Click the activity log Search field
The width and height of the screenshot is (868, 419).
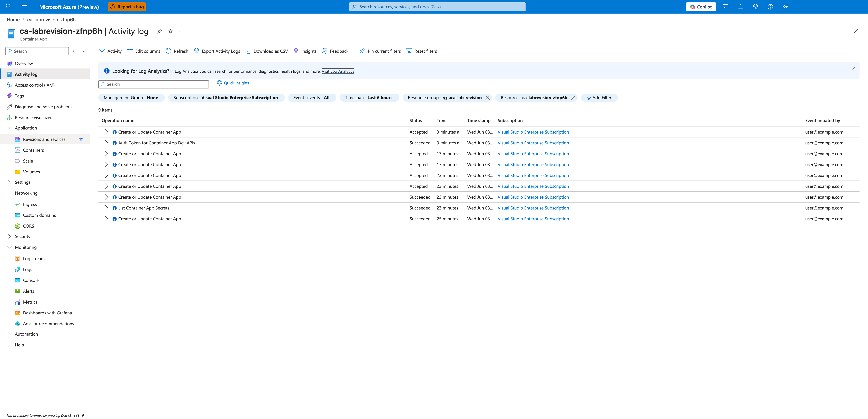[x=154, y=84]
